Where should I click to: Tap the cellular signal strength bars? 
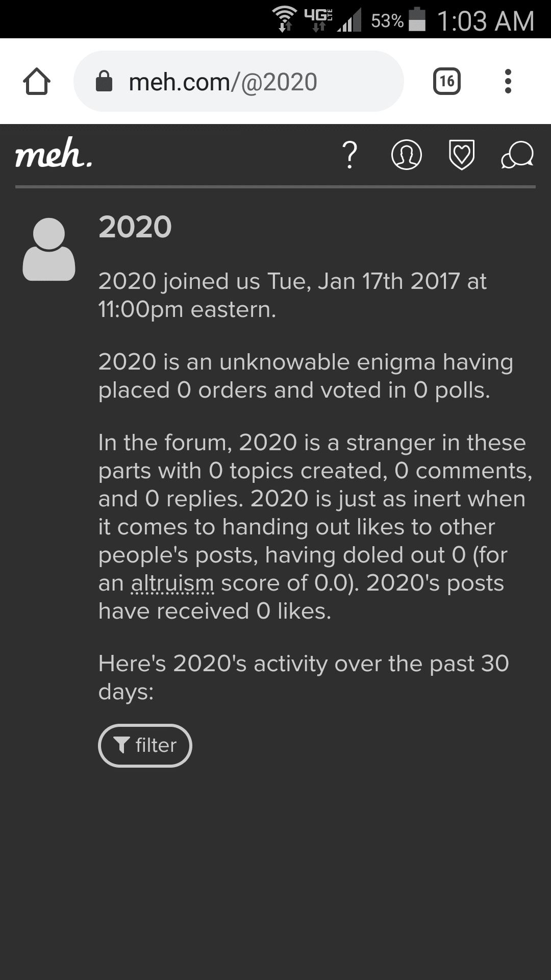click(x=350, y=20)
